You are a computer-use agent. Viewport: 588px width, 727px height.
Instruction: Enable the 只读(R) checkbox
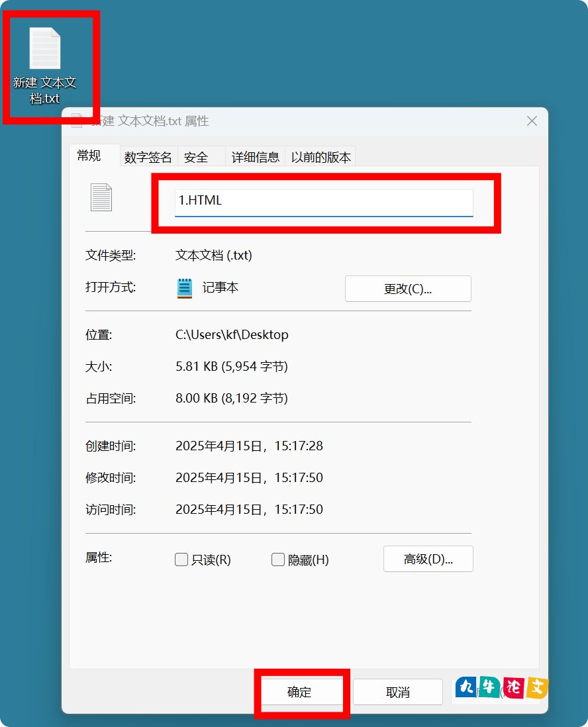tap(181, 559)
